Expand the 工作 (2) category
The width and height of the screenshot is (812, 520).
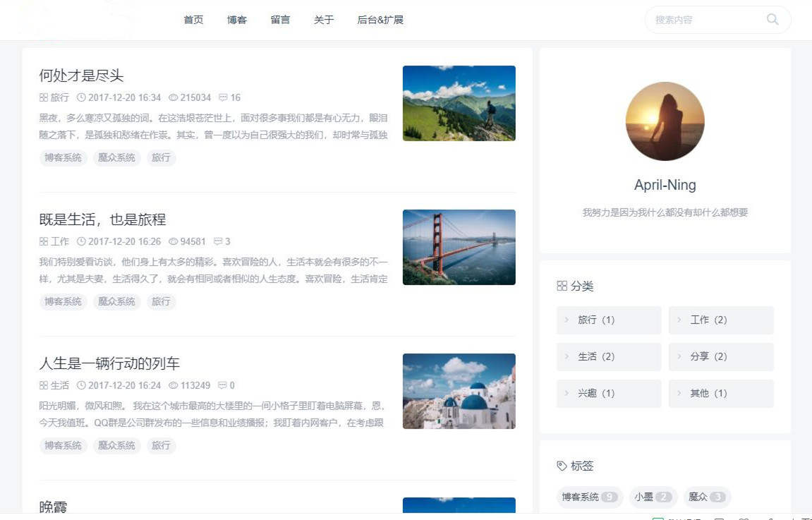pyautogui.click(x=722, y=320)
